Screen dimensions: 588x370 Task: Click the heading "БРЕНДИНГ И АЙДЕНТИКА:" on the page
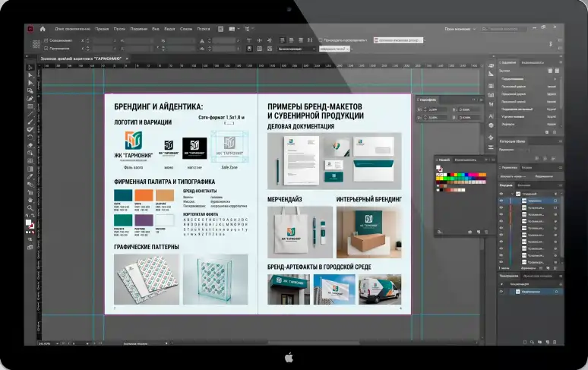[x=159, y=107]
